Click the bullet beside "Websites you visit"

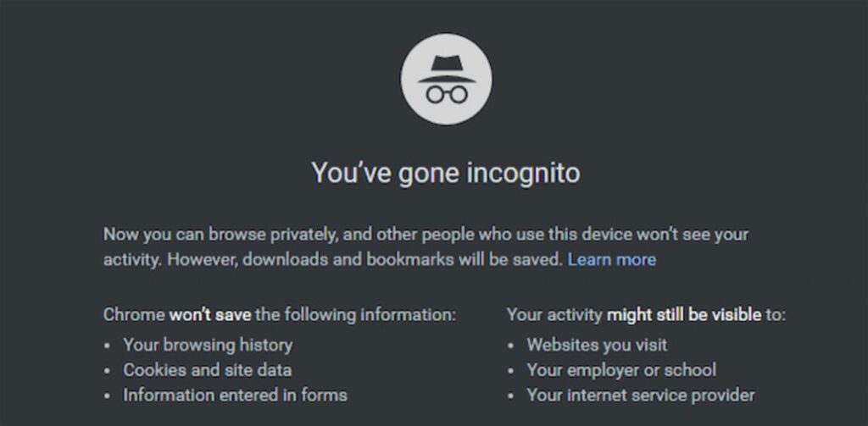click(x=511, y=346)
